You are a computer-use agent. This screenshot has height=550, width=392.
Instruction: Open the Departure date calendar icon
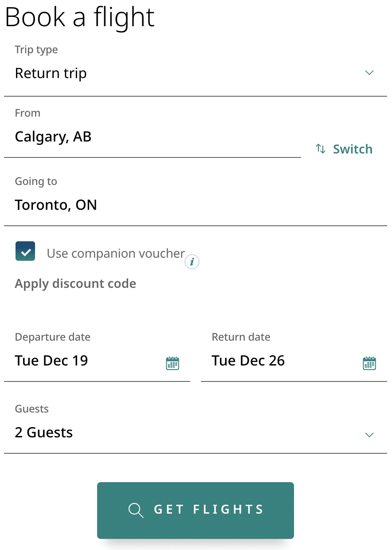[172, 363]
